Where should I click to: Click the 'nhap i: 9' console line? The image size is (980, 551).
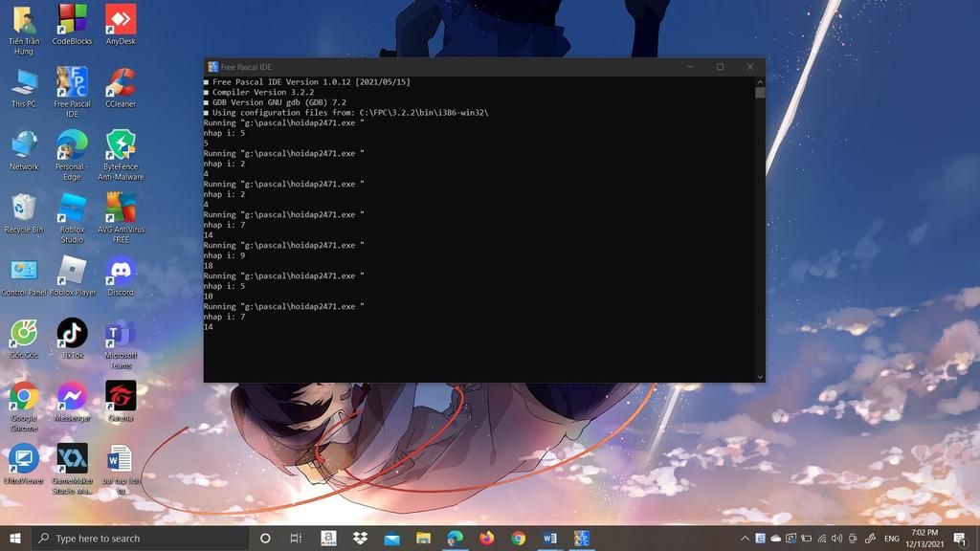[x=224, y=255]
